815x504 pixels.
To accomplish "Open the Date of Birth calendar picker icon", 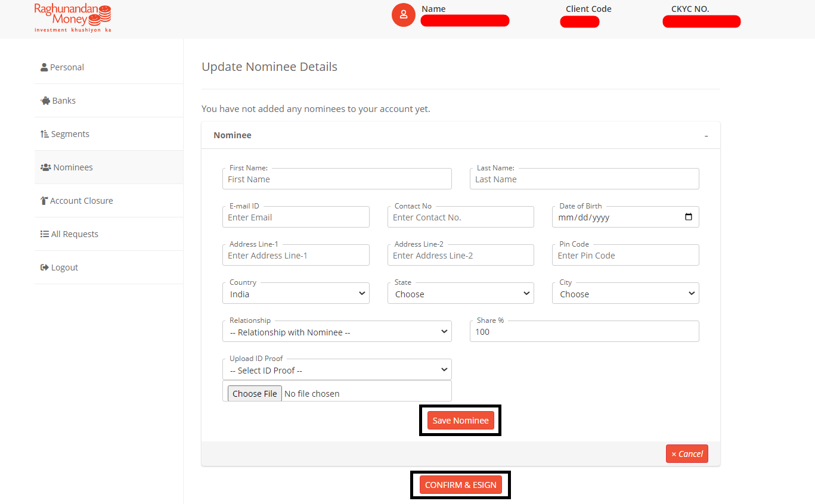I will [689, 217].
